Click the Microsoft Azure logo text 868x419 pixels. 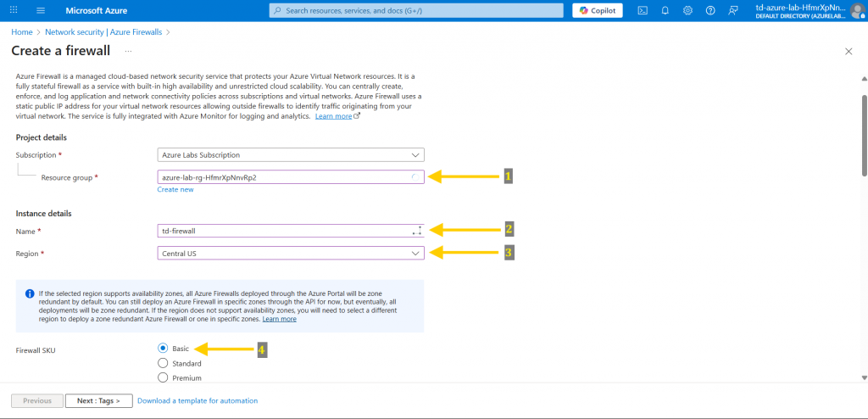pos(97,10)
